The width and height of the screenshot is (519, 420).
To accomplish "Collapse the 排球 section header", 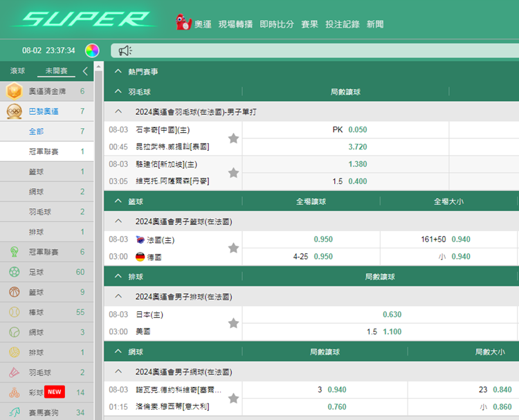I will (118, 276).
